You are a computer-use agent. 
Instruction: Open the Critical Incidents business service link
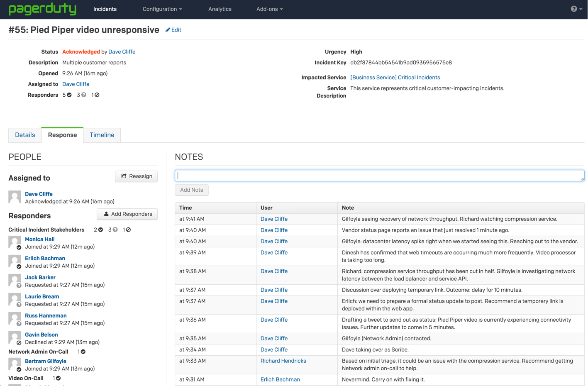[x=395, y=77]
